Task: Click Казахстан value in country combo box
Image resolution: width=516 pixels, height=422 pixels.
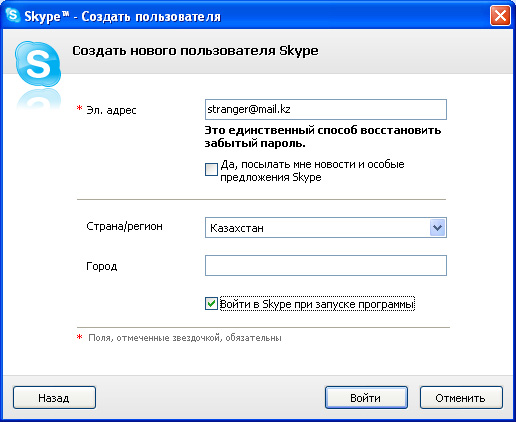Action: [237, 228]
